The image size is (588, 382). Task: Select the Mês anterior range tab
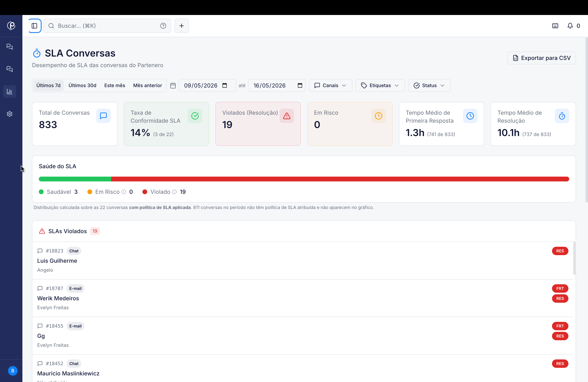tap(147, 85)
